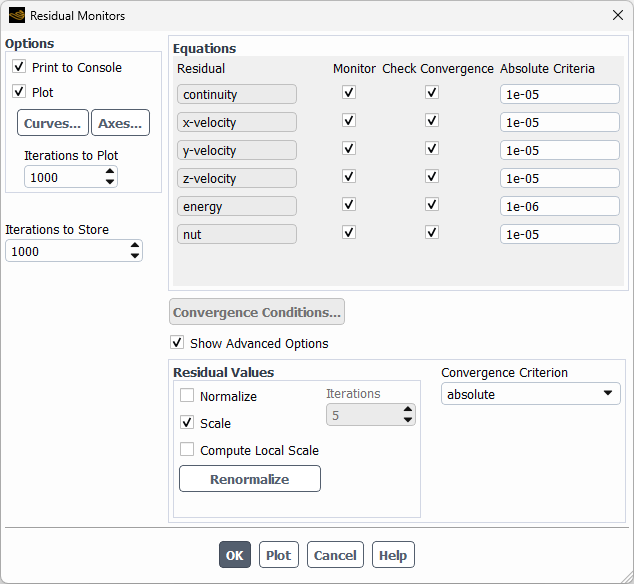Click the z-velocity residual name box
The height and width of the screenshot is (584, 634).
[237, 178]
